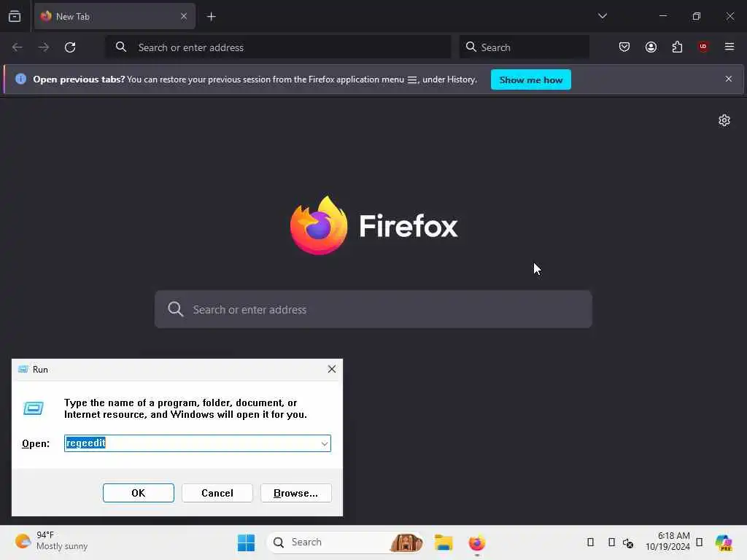
Task: Click the magnifier in center search box
Action: tap(175, 309)
